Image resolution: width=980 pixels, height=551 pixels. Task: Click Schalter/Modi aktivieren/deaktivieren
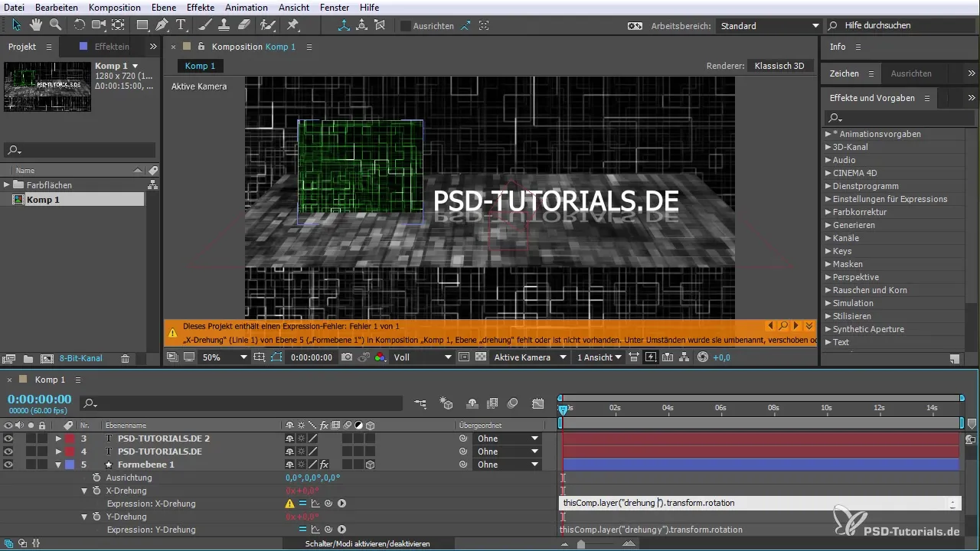coord(367,543)
